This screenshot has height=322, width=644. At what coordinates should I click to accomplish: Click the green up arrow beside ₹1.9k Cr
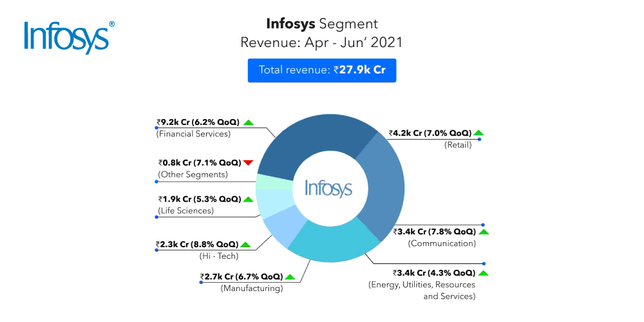point(248,200)
